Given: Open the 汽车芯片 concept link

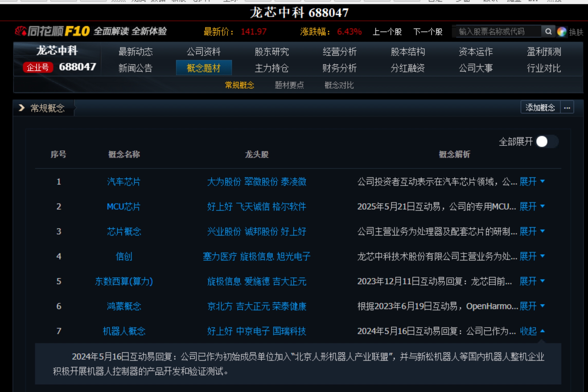Looking at the screenshot, I should pyautogui.click(x=124, y=181).
